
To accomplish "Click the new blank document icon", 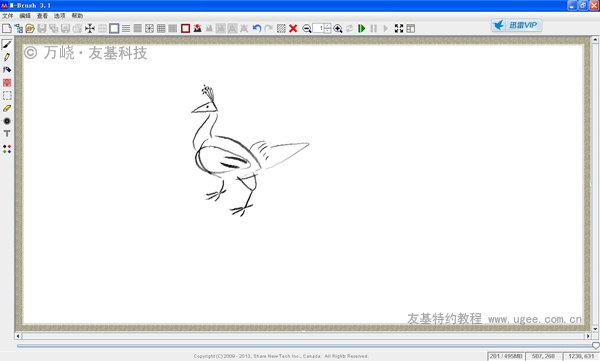I will (7, 28).
